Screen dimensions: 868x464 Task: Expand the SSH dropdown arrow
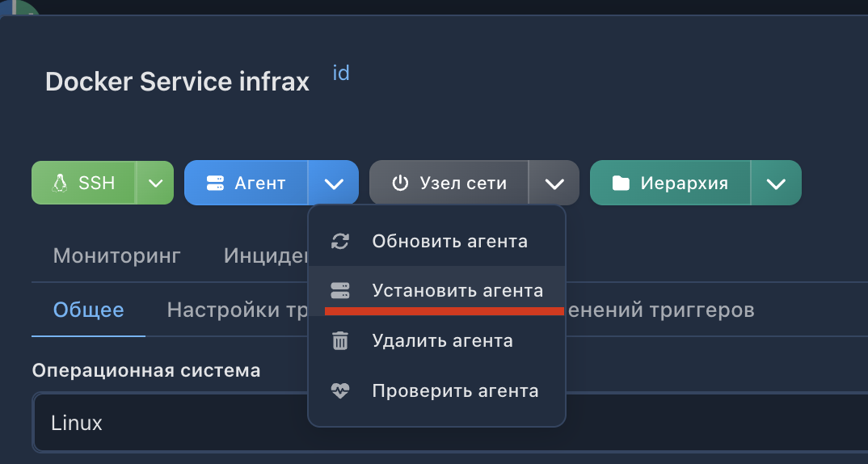point(155,183)
